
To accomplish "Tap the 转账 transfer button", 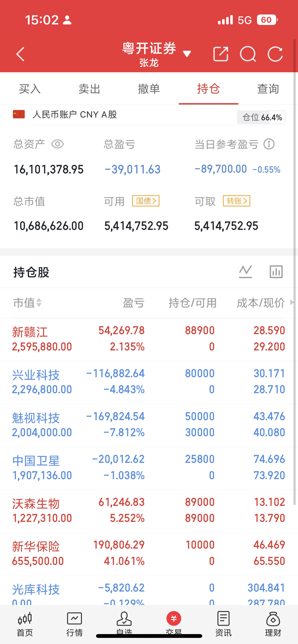I will [x=237, y=201].
